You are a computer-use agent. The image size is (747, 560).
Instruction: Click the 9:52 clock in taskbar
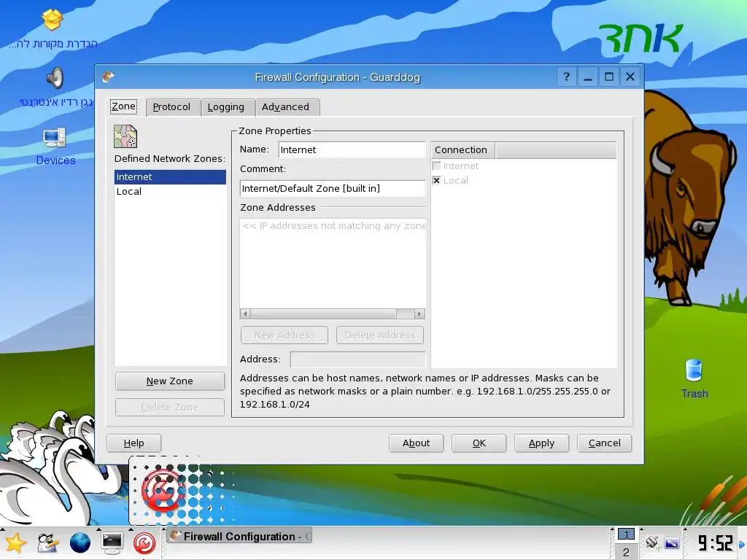715,542
